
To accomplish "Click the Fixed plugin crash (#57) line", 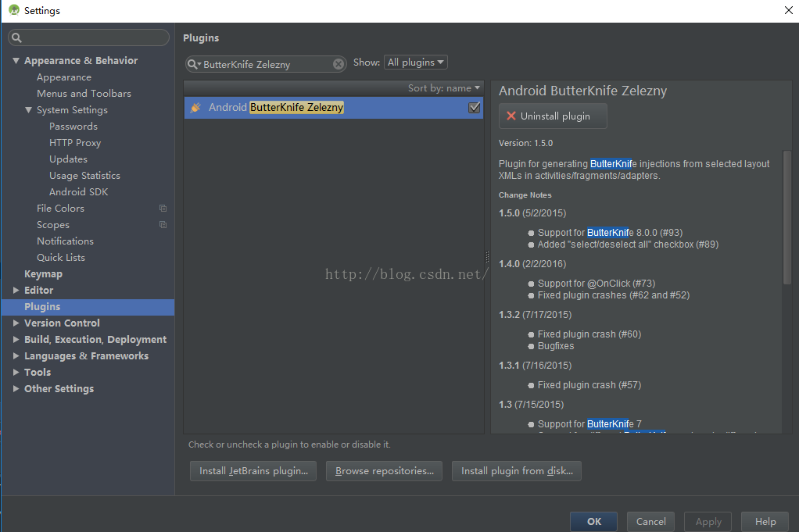I will pyautogui.click(x=589, y=385).
